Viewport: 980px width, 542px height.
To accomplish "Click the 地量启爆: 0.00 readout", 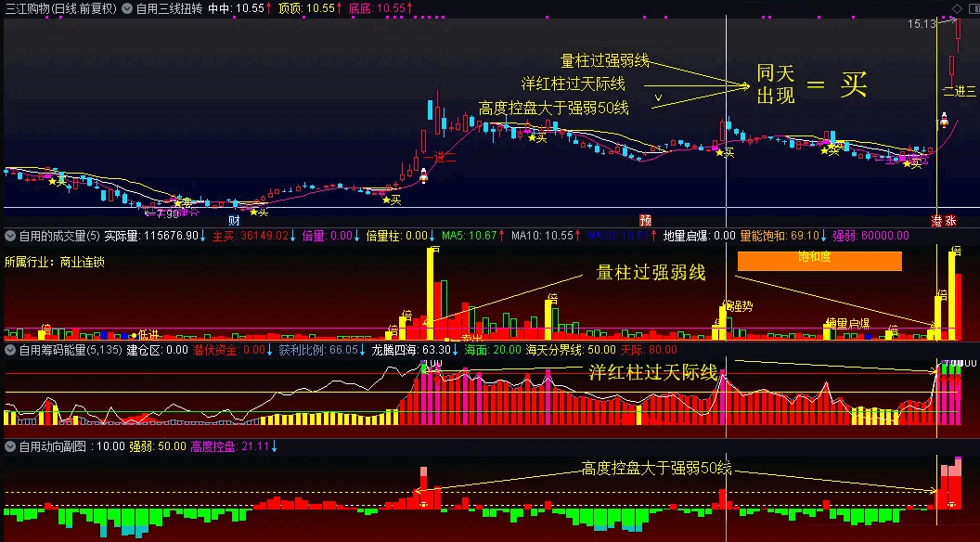I will click(699, 236).
